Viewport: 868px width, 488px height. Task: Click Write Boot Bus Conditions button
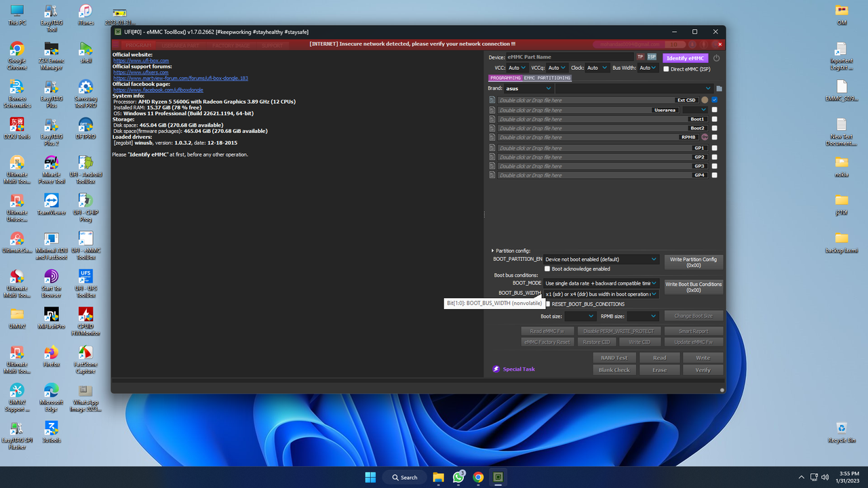click(693, 287)
